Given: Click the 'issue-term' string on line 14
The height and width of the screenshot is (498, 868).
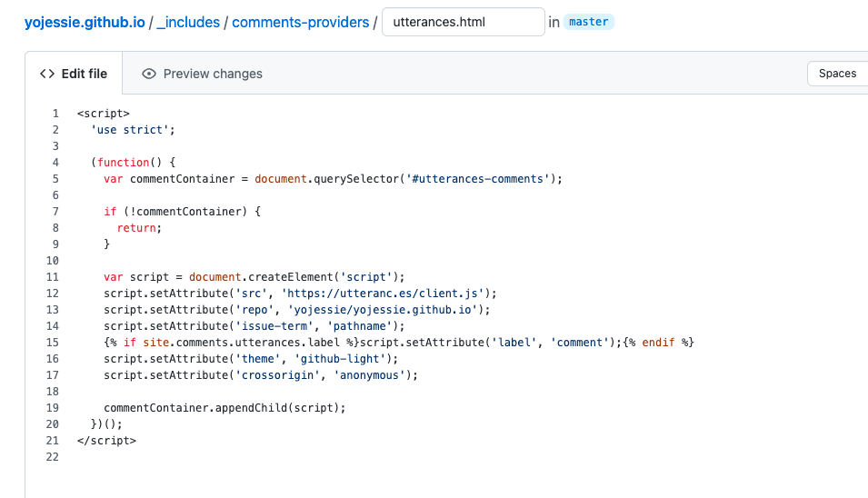Looking at the screenshot, I should [x=274, y=326].
